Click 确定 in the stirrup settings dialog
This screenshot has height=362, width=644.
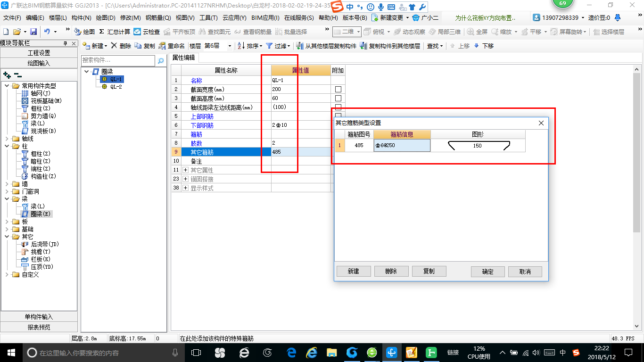pos(488,271)
